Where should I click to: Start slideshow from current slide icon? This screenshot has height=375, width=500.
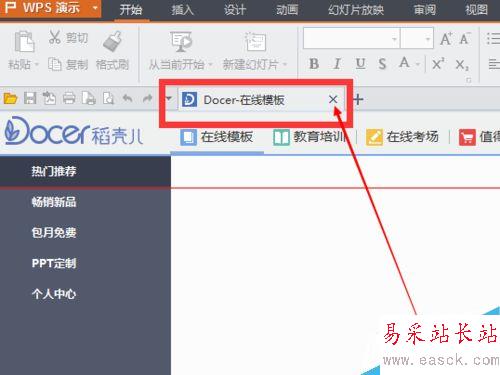coord(181,41)
